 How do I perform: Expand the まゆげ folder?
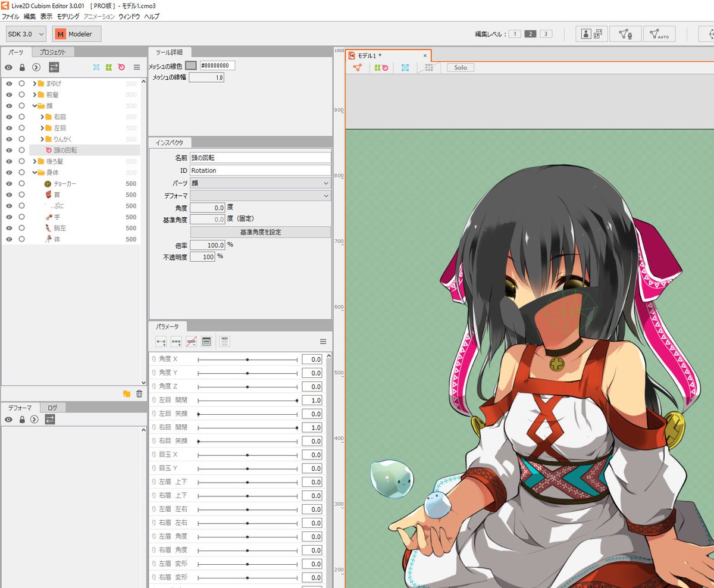coord(35,84)
